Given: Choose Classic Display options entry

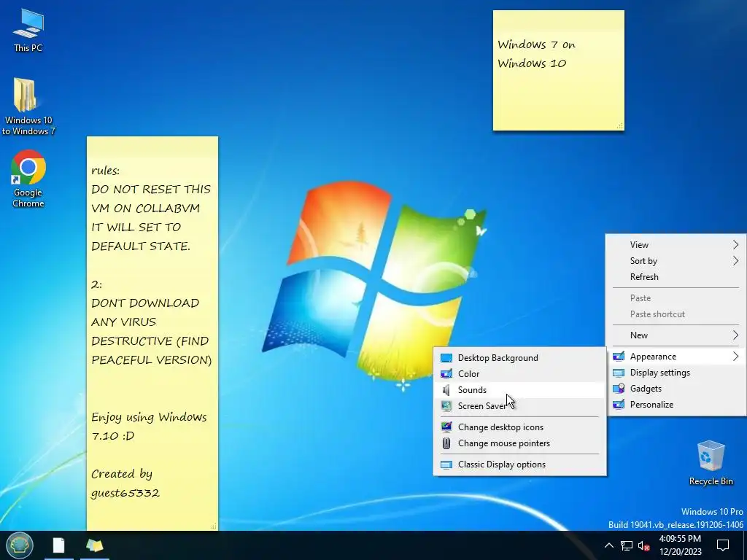Looking at the screenshot, I should coord(519,464).
